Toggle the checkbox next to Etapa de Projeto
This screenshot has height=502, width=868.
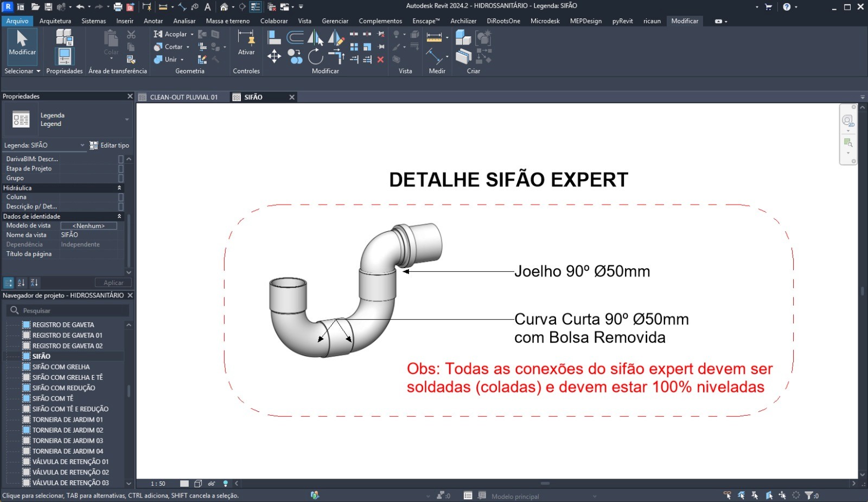(121, 169)
